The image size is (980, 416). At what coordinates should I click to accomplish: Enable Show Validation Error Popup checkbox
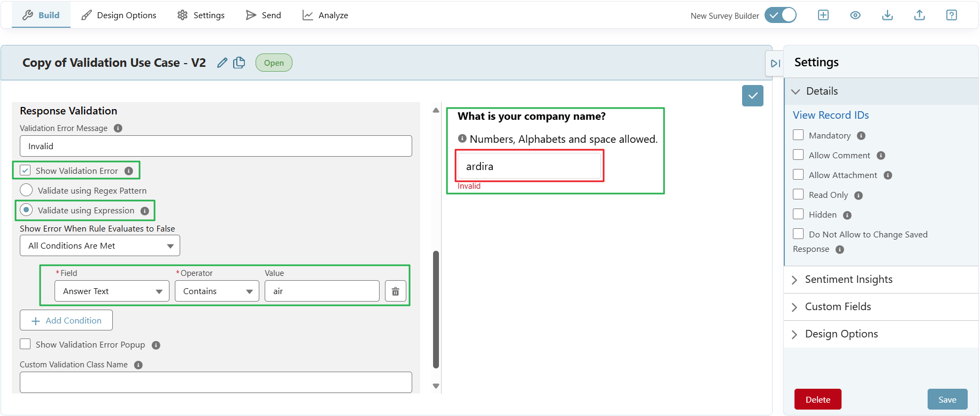pos(25,344)
